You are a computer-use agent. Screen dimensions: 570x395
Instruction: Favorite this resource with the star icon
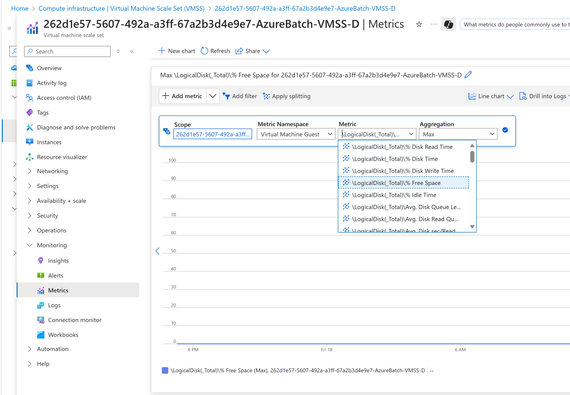tap(419, 24)
